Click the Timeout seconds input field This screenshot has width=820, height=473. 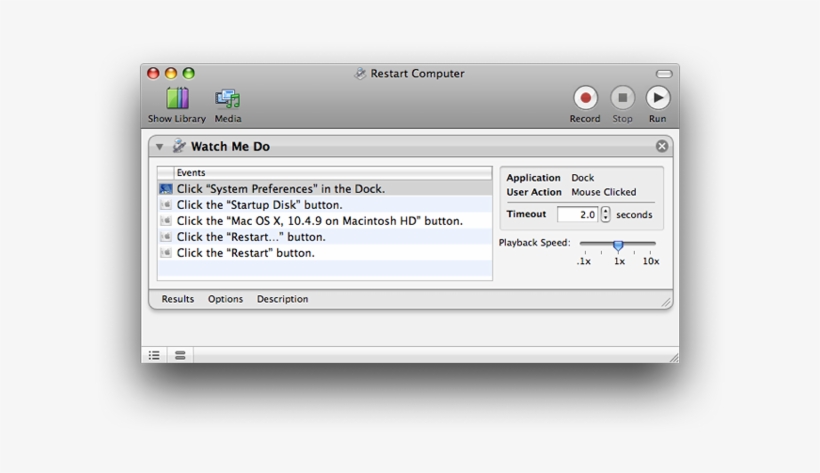[x=577, y=214]
